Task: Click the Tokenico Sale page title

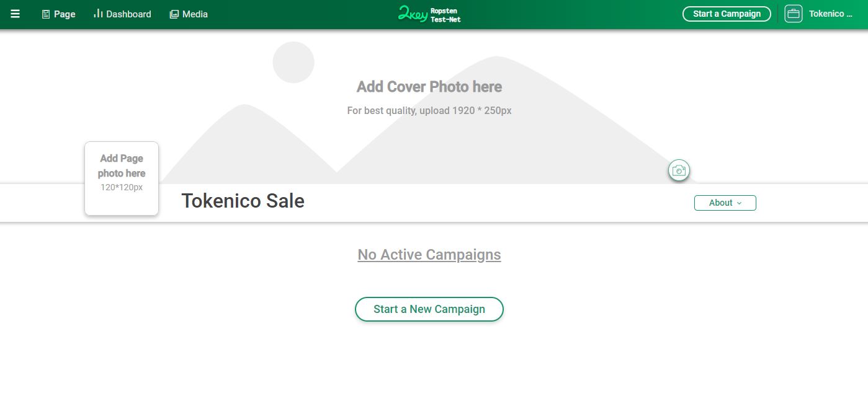Action: (243, 201)
